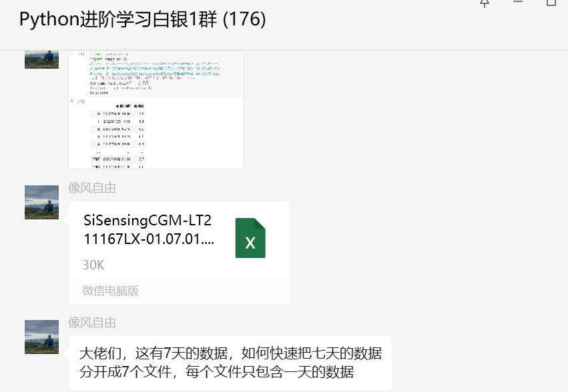Screen dimensions: 568x392
Task: Pin the chat window on top
Action: tap(485, 3)
